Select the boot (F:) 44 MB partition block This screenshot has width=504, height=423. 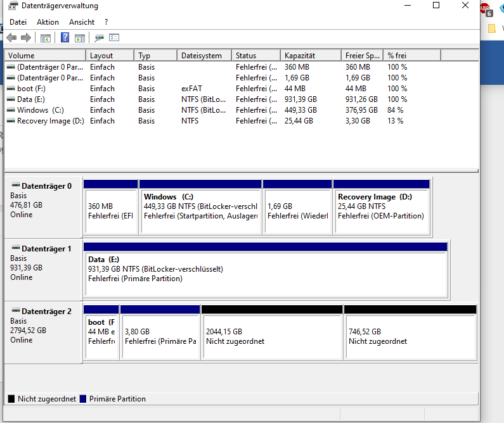(x=101, y=332)
